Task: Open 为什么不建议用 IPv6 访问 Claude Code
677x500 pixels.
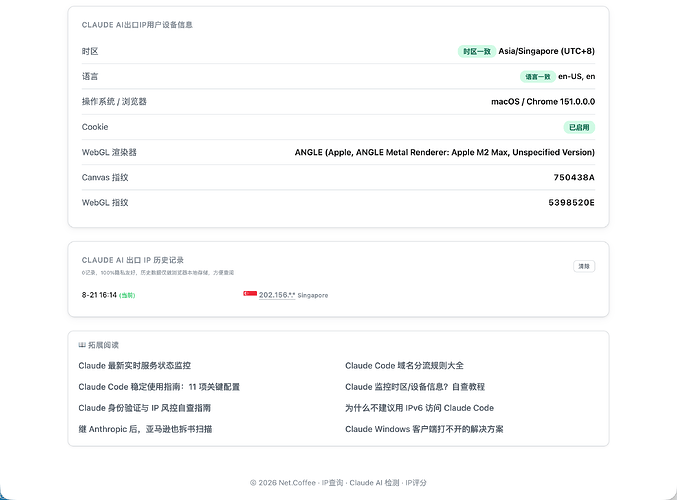Action: tap(419, 408)
